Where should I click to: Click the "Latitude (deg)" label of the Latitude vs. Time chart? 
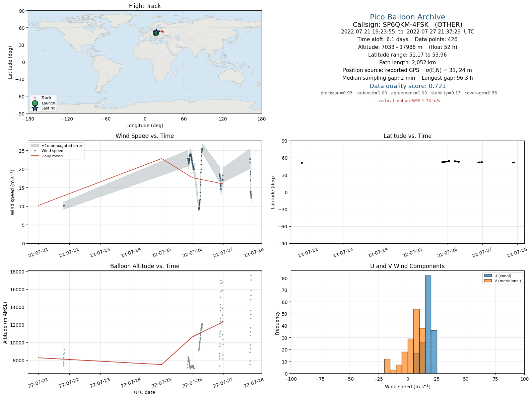click(x=273, y=192)
